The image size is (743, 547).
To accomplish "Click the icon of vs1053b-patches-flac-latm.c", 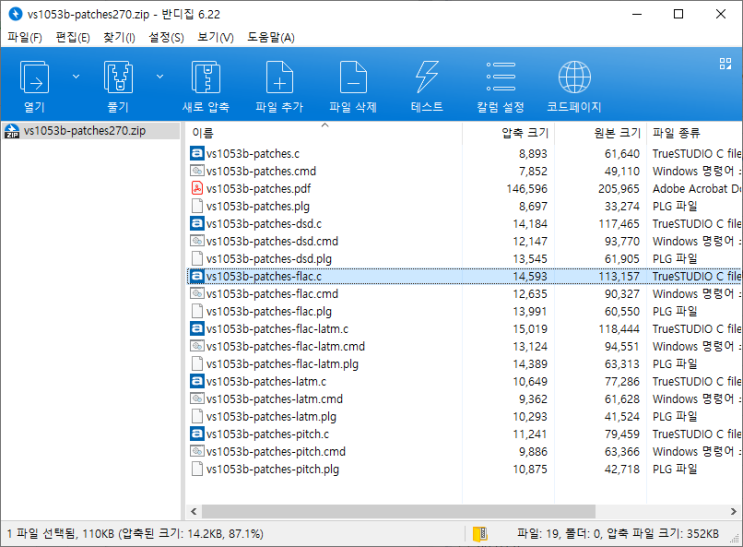I will (197, 328).
